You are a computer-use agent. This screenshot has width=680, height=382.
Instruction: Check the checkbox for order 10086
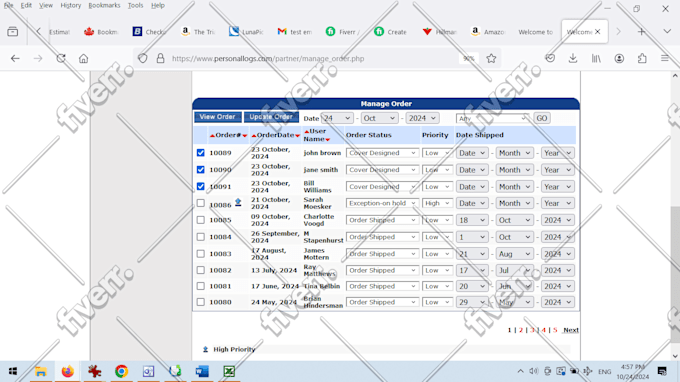(200, 203)
